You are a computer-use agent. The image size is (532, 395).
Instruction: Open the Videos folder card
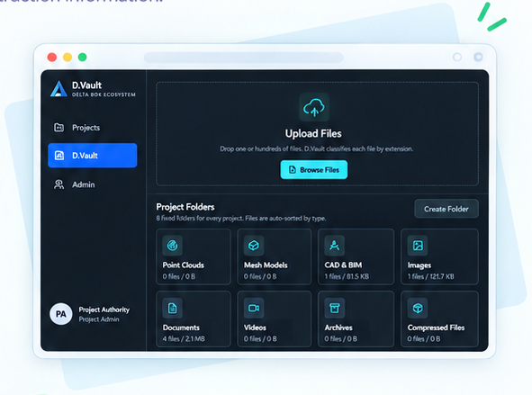coord(275,319)
